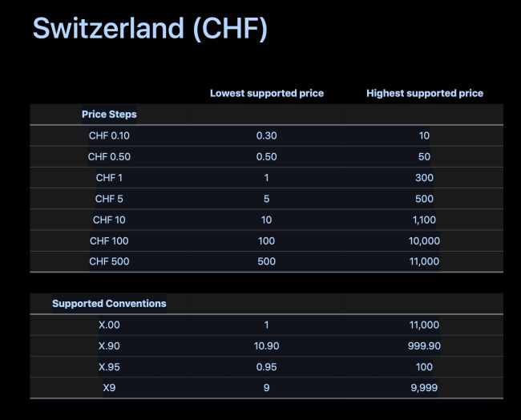Viewport: 521px width, 420px height.
Task: Click the 9,999 highest price value
Action: (x=425, y=388)
